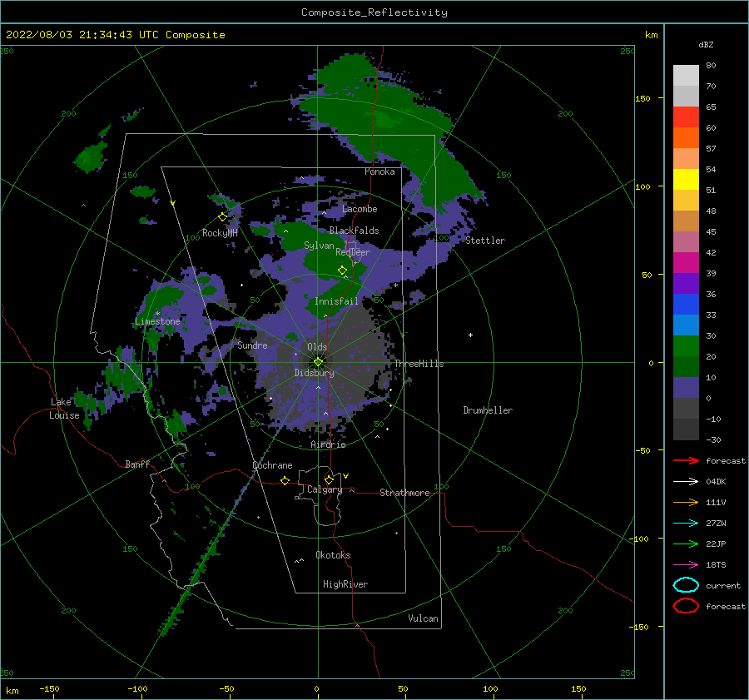Click the yellow V marker north of RockyMH

click(x=173, y=203)
